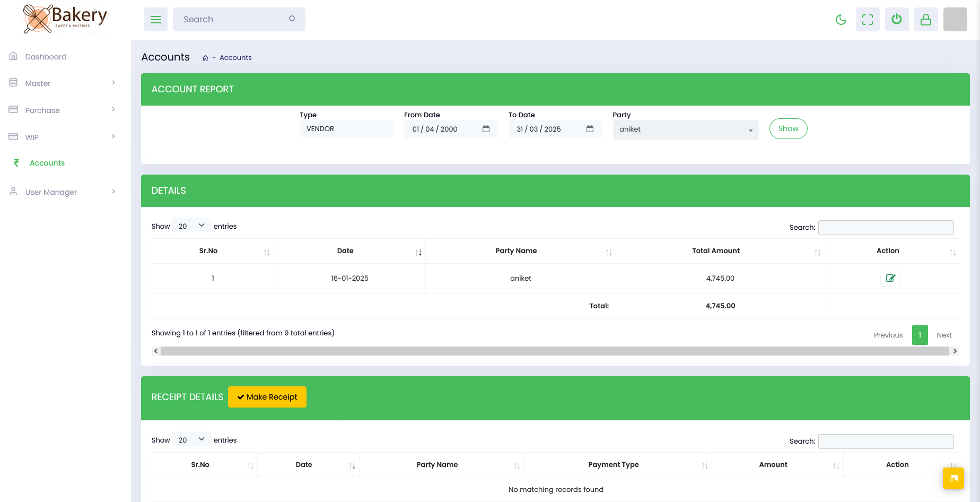Click the edit icon for aniket row
The width and height of the screenshot is (980, 502).
pyautogui.click(x=890, y=278)
